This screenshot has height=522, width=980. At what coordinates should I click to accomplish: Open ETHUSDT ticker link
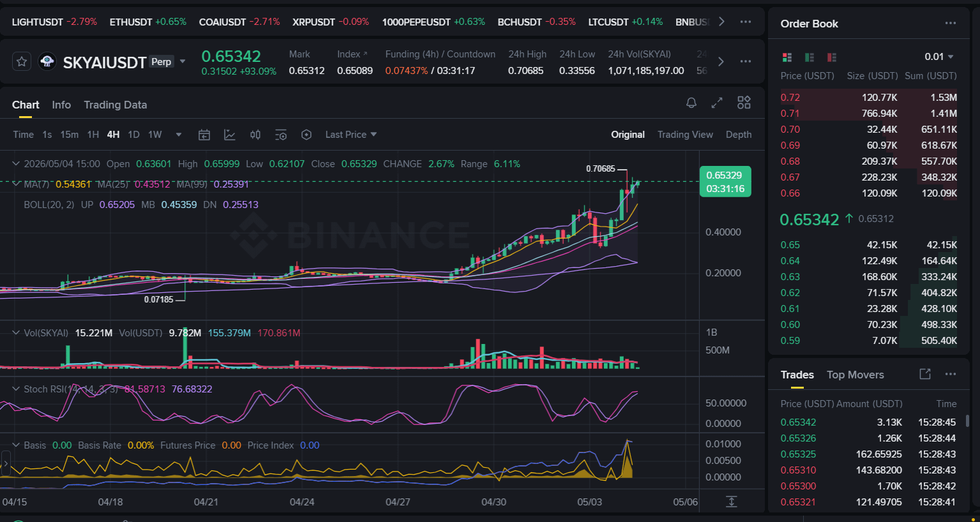(x=148, y=22)
